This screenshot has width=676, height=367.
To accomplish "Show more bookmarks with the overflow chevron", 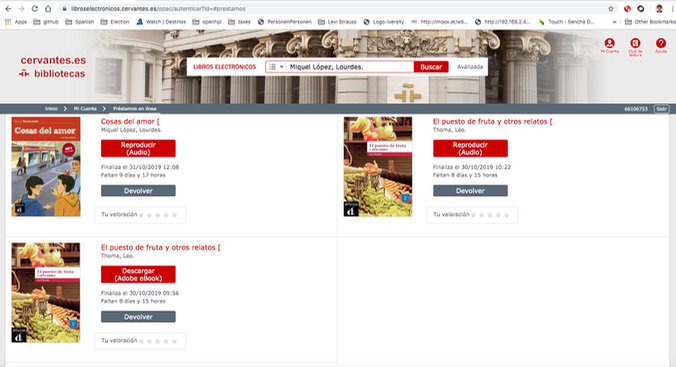I will (614, 22).
